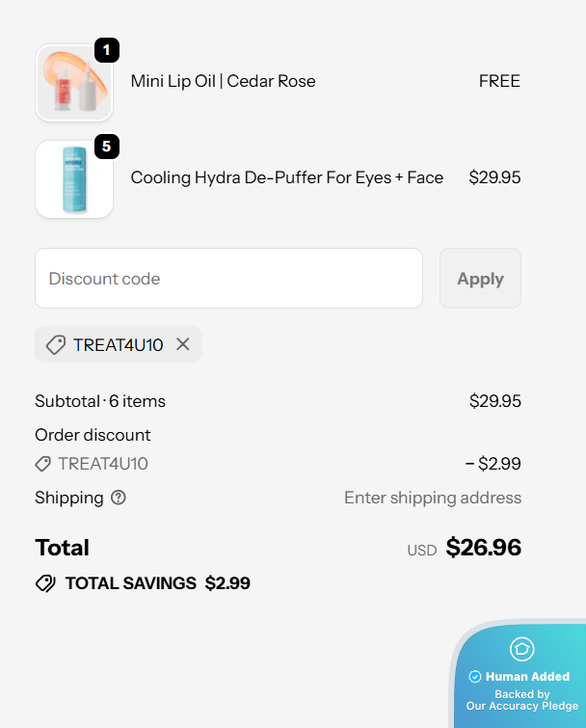
Task: Click the Mini Lip Oil Cedar Rose title
Action: pyautogui.click(x=223, y=81)
